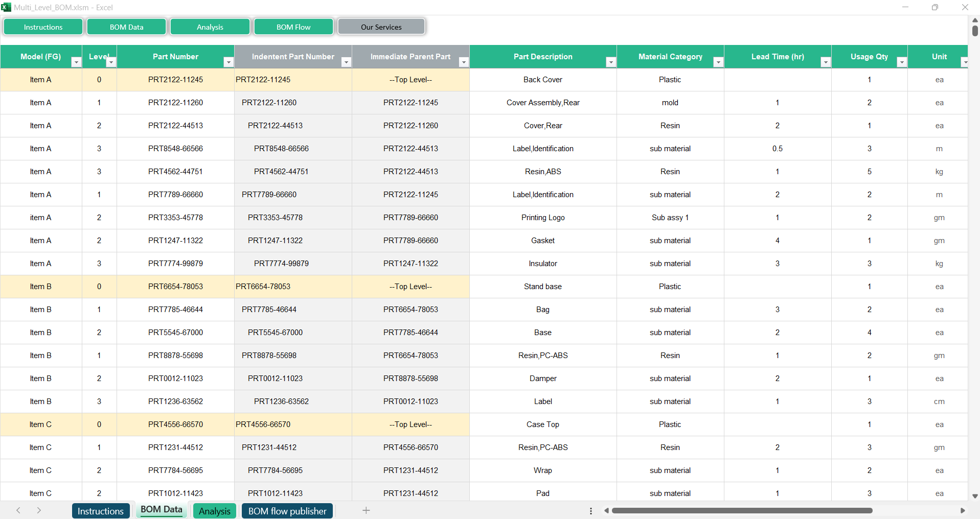Click the vertical scroll down arrow
980x519 pixels.
coord(975,496)
